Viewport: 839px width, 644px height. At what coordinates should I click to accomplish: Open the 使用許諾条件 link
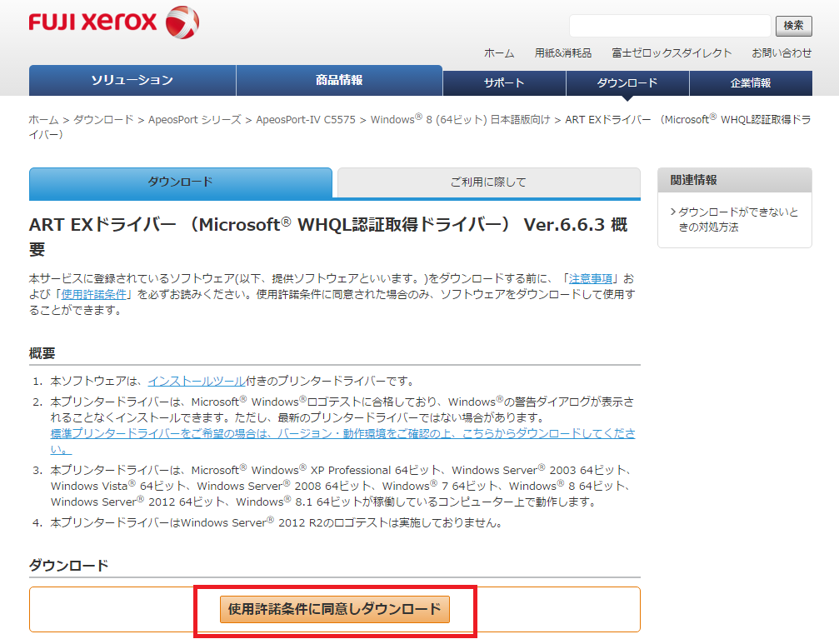93,294
